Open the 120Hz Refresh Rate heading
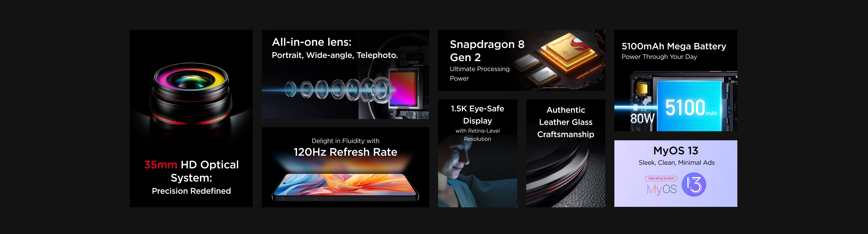 click(x=345, y=152)
